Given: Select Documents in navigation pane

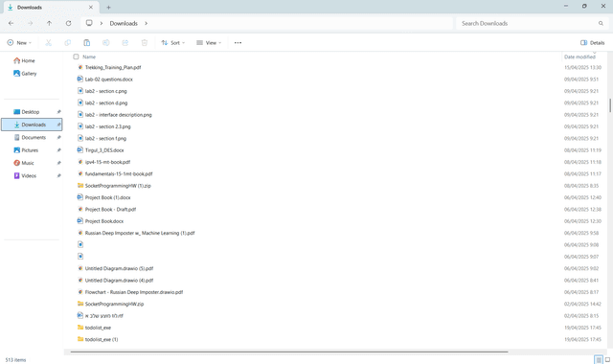Looking at the screenshot, I should [34, 137].
